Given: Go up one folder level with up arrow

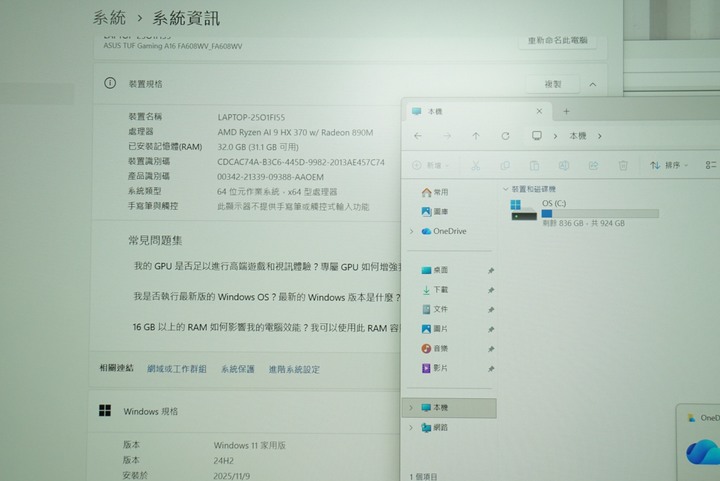Looking at the screenshot, I should (476, 136).
